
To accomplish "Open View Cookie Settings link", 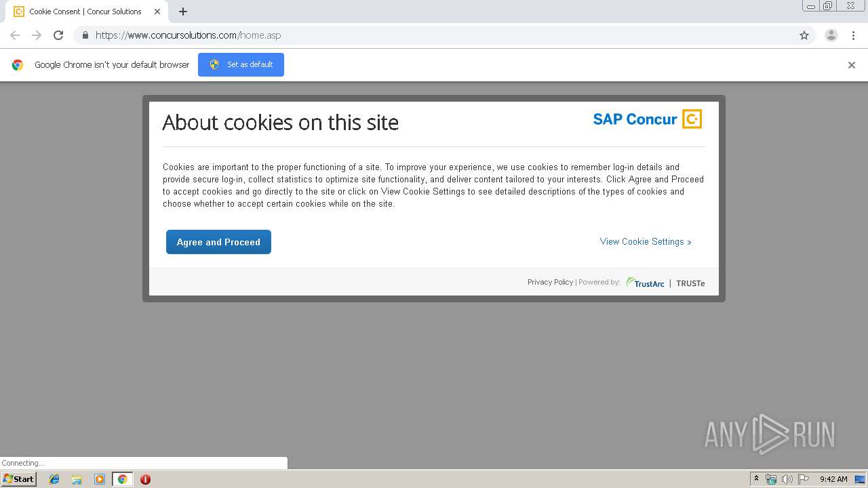I will coord(646,241).
